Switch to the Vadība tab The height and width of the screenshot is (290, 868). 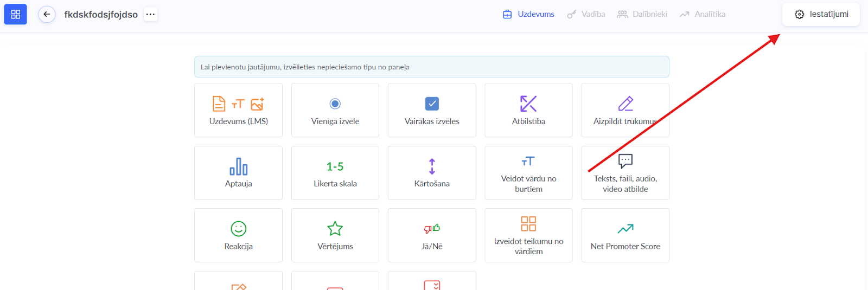(x=586, y=14)
